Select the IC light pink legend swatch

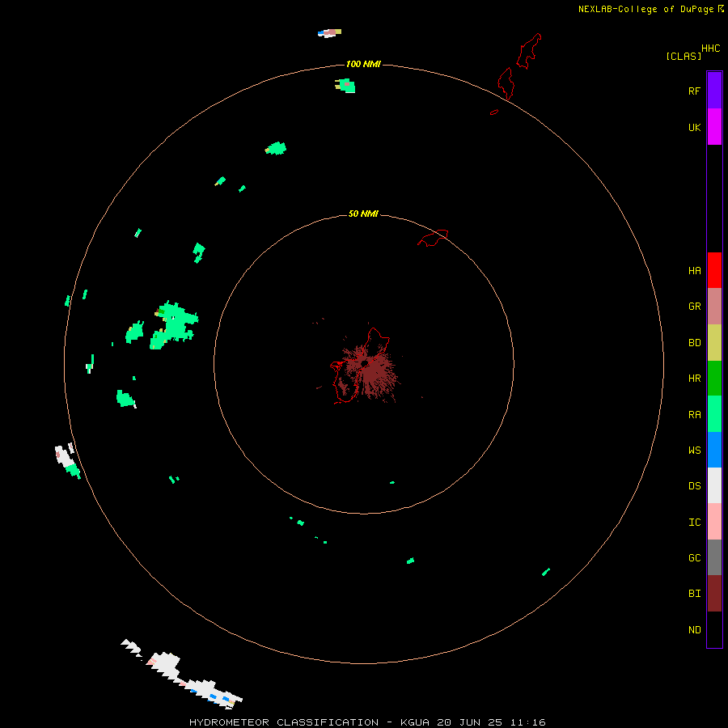pos(714,522)
